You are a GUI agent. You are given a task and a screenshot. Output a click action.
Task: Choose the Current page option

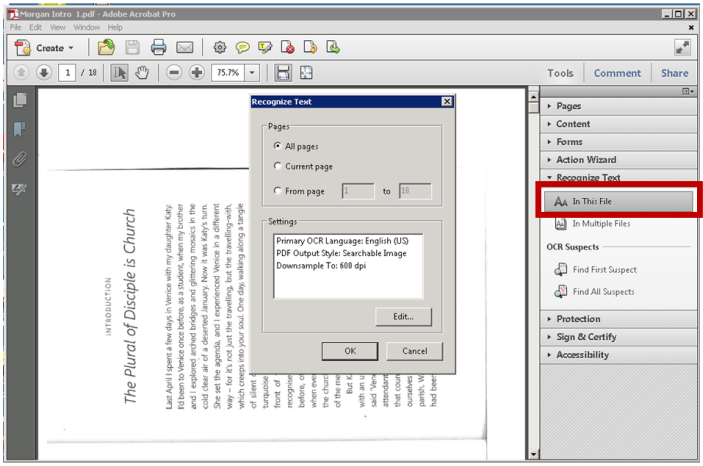tap(277, 166)
